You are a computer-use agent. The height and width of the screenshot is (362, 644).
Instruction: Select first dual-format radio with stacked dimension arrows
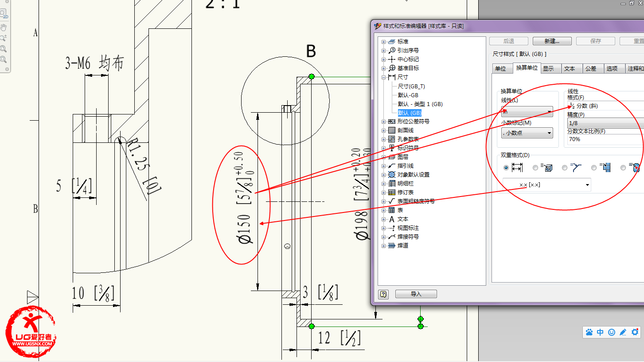coord(507,168)
